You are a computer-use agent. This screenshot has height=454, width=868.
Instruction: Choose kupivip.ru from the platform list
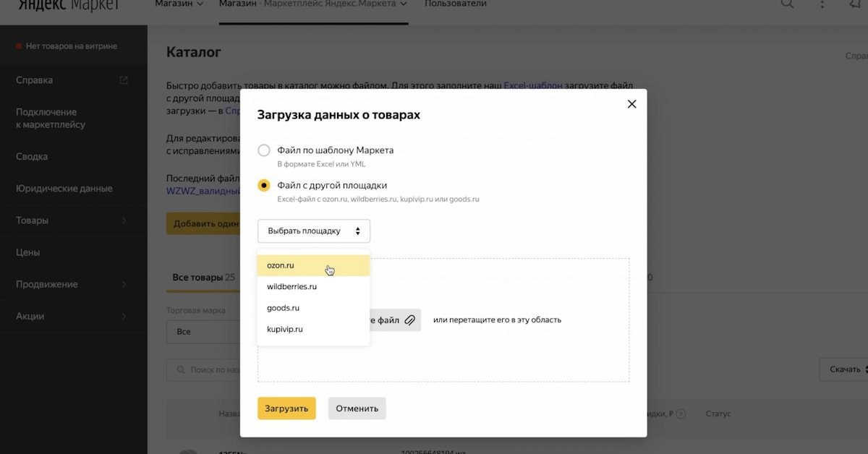pos(313,329)
